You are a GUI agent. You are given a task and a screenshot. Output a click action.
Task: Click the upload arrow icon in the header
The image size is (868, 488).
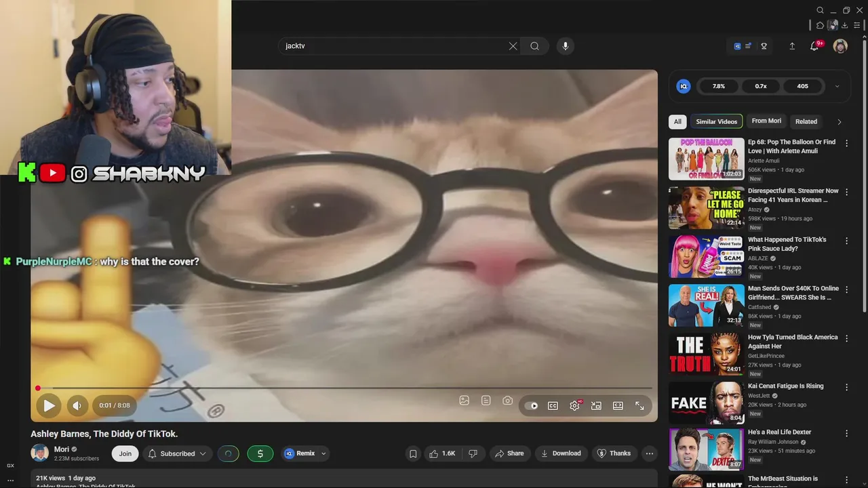(x=791, y=46)
